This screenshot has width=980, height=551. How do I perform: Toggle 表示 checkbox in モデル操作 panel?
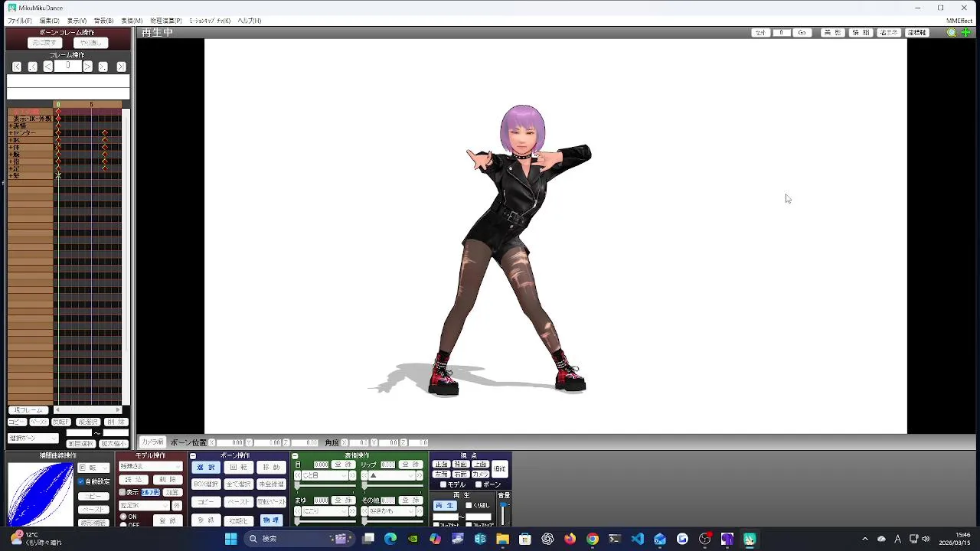point(122,492)
